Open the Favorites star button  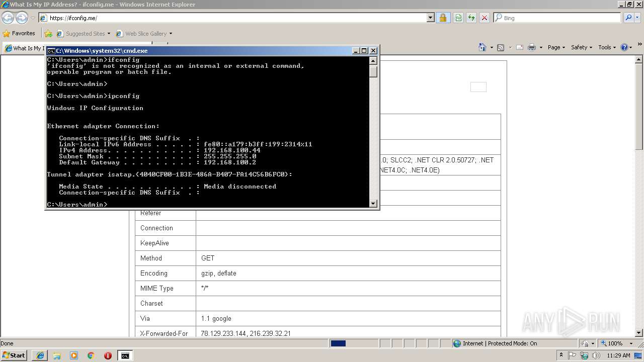point(19,33)
